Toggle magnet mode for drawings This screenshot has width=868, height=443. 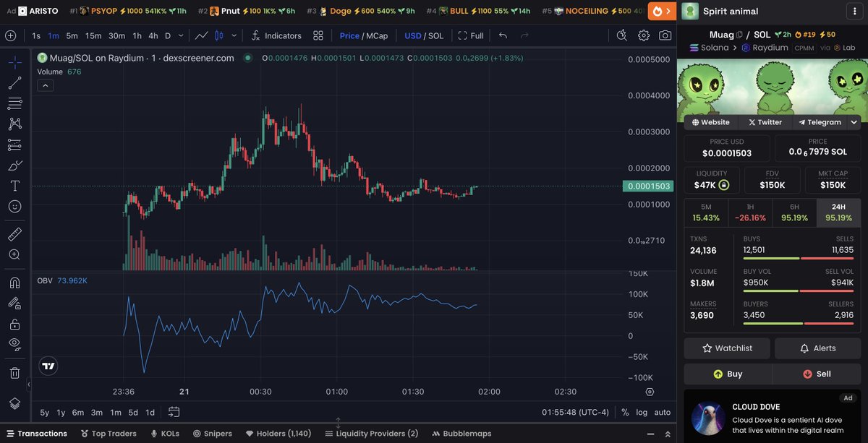[14, 283]
